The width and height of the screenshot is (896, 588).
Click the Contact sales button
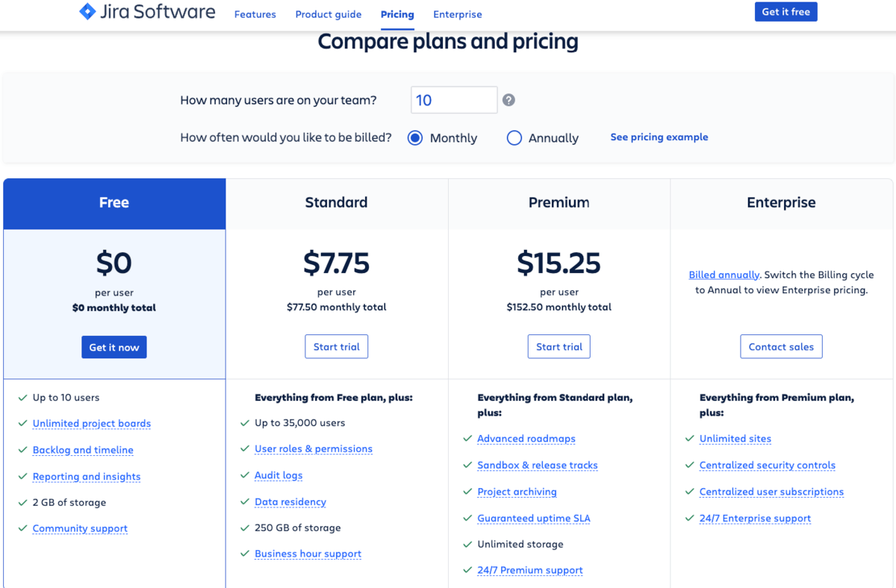(781, 347)
